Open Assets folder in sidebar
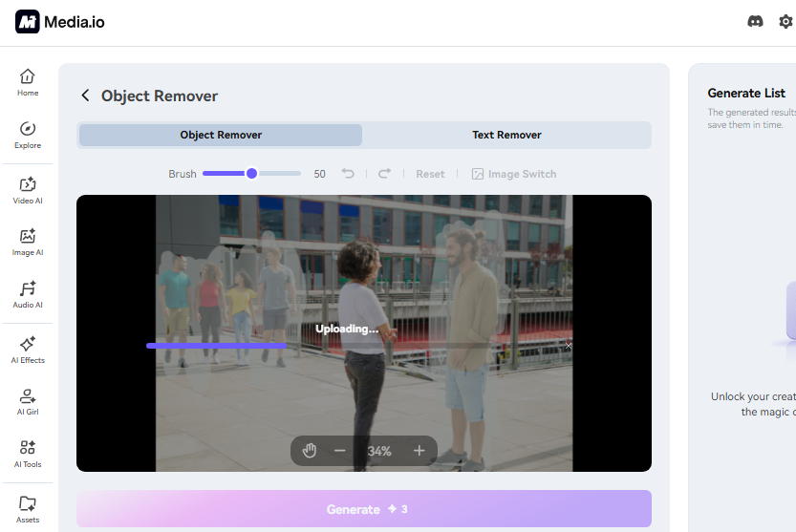 (28, 509)
